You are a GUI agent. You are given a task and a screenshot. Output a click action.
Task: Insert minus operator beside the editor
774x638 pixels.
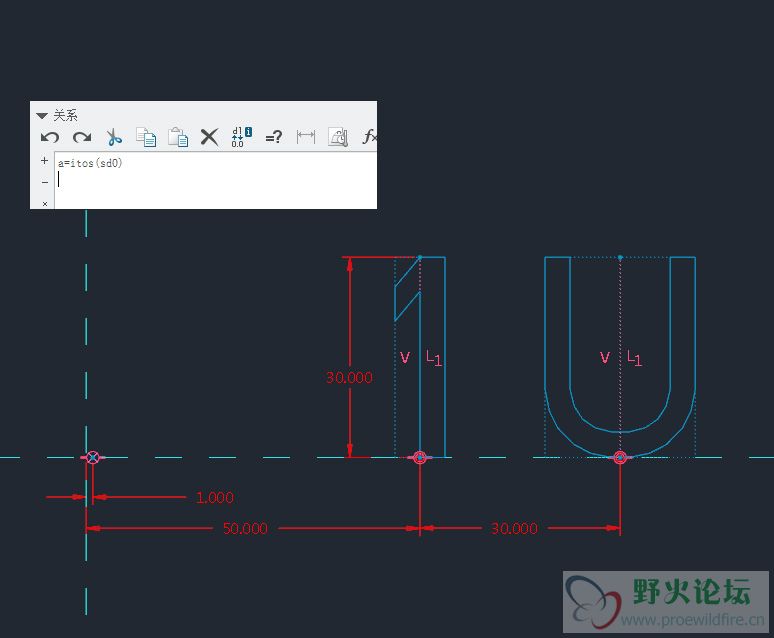click(45, 182)
